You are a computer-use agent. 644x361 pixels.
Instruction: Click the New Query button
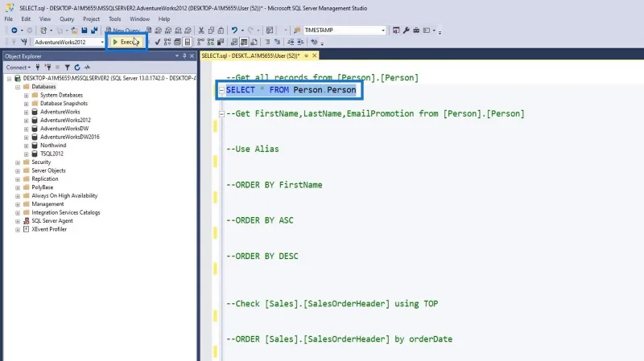coord(122,31)
